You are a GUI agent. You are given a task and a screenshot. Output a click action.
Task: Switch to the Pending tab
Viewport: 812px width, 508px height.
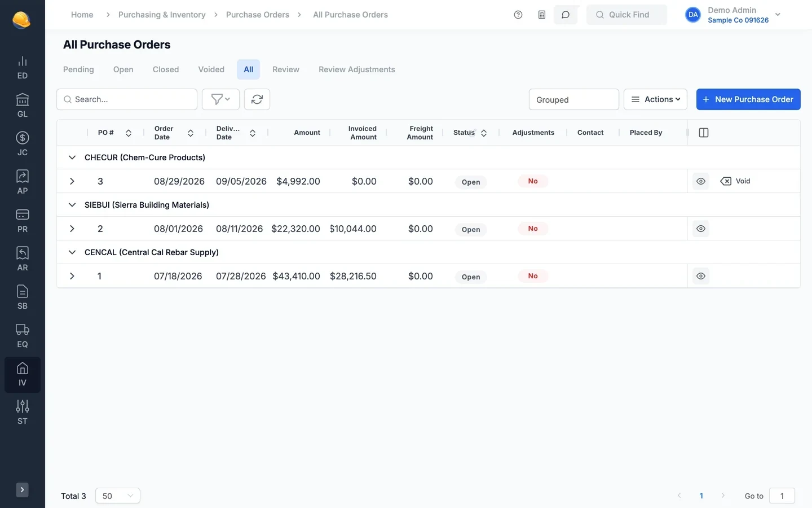pyautogui.click(x=78, y=69)
